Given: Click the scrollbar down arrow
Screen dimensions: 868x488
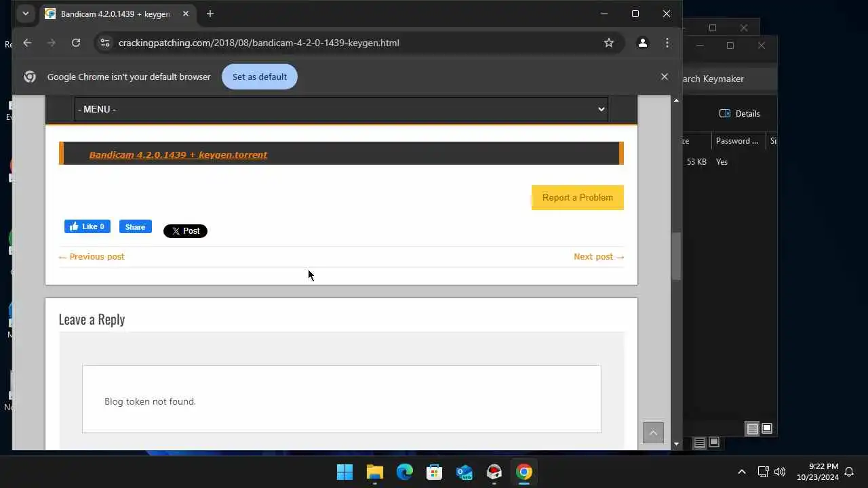Looking at the screenshot, I should tap(676, 445).
